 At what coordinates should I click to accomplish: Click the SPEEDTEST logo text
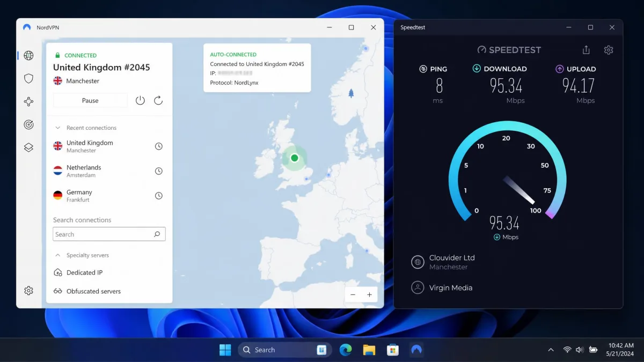point(515,50)
